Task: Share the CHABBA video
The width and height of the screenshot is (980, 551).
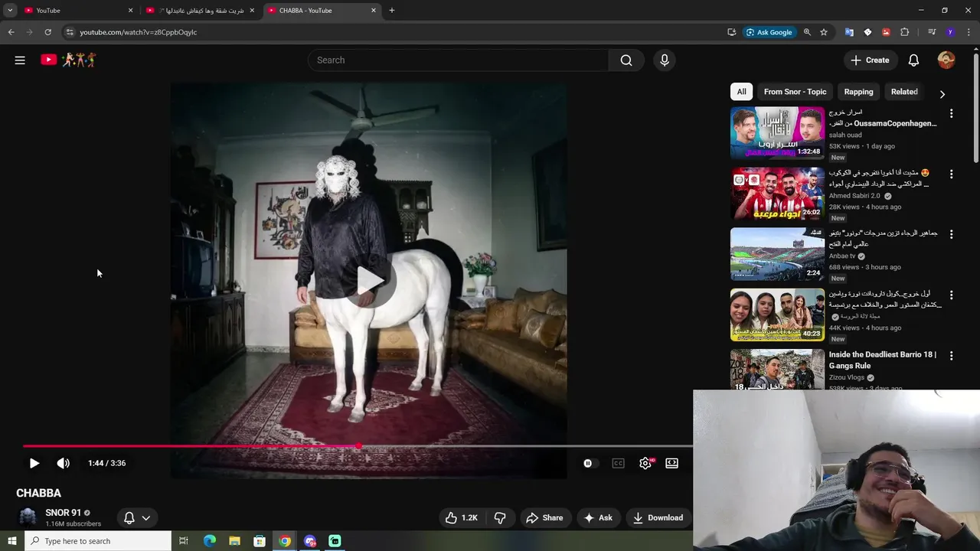Action: coord(544,518)
